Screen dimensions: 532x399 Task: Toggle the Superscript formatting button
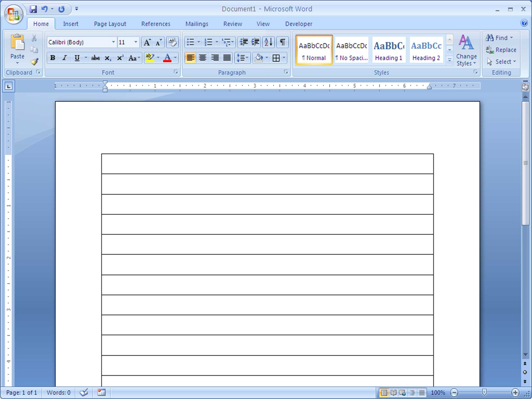pos(120,57)
